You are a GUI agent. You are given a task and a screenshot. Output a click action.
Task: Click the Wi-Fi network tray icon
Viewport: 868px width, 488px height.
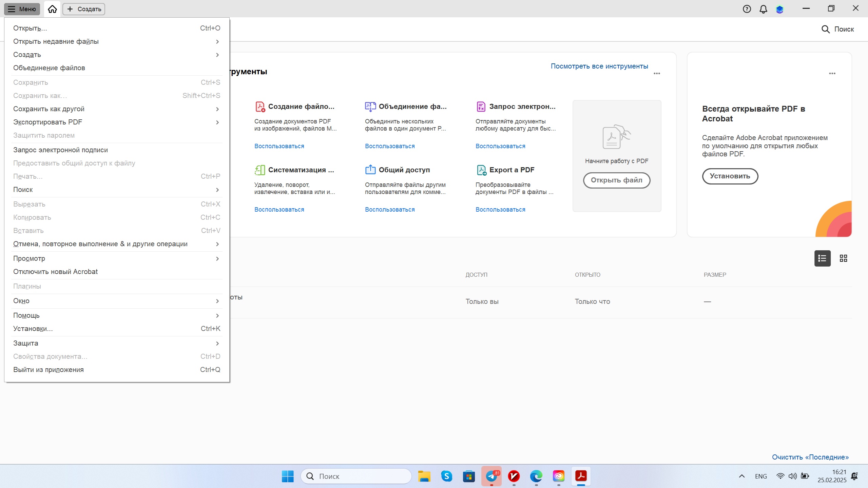780,476
